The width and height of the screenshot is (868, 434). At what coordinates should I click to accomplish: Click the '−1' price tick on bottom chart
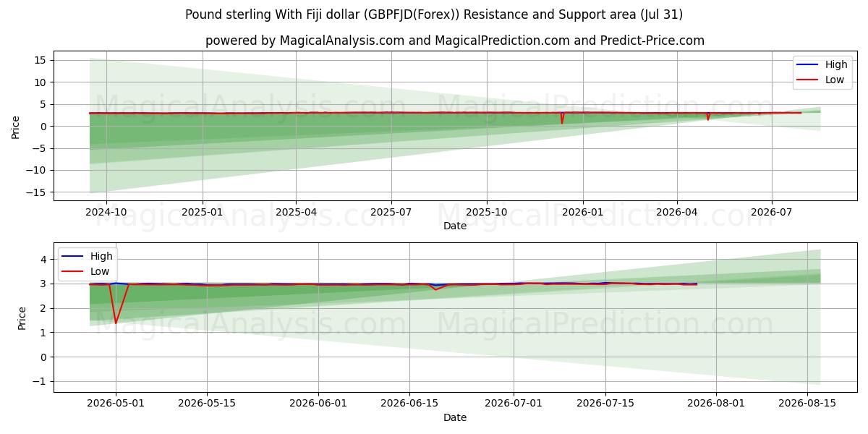tap(39, 381)
